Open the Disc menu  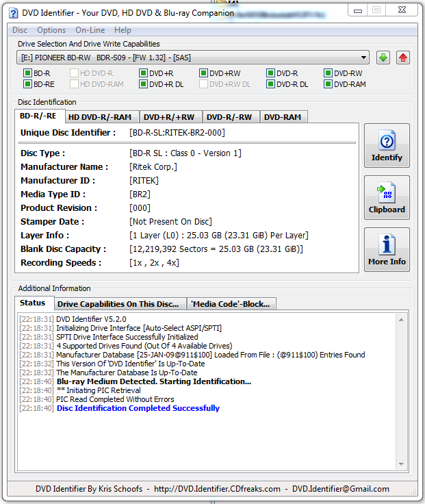click(20, 30)
